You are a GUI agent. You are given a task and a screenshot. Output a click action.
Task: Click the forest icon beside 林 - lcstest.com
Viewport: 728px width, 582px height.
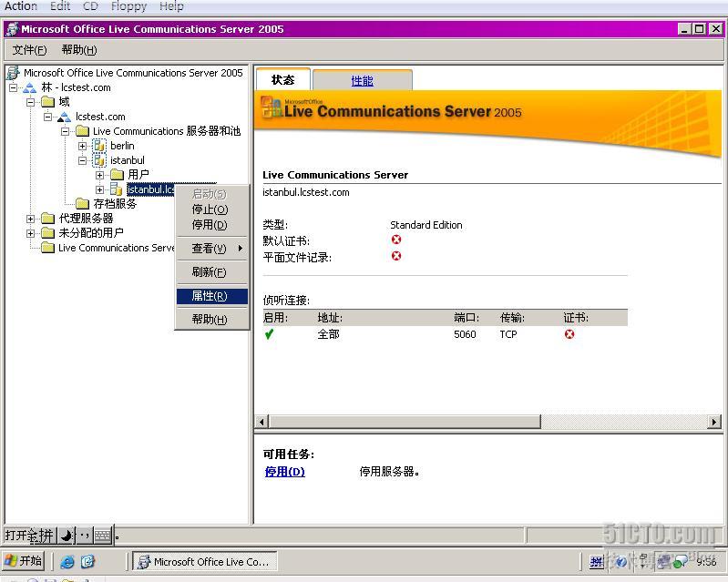coord(29,87)
